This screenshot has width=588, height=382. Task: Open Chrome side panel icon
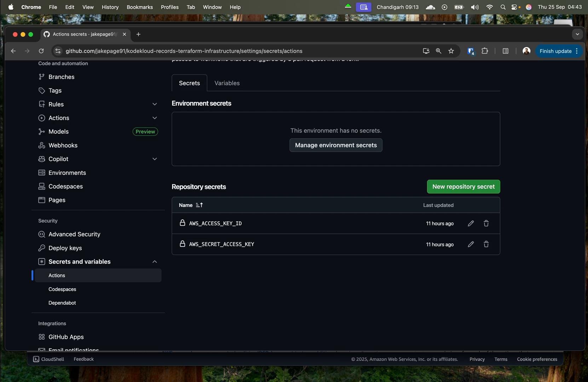(x=506, y=51)
